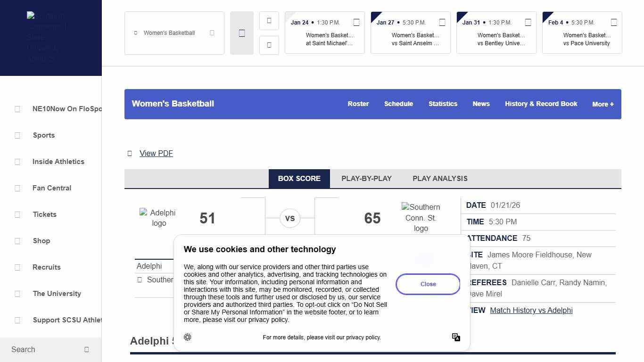The width and height of the screenshot is (644, 362).
Task: Open the Women's Basketball sport selector dropdown
Action: [174, 33]
